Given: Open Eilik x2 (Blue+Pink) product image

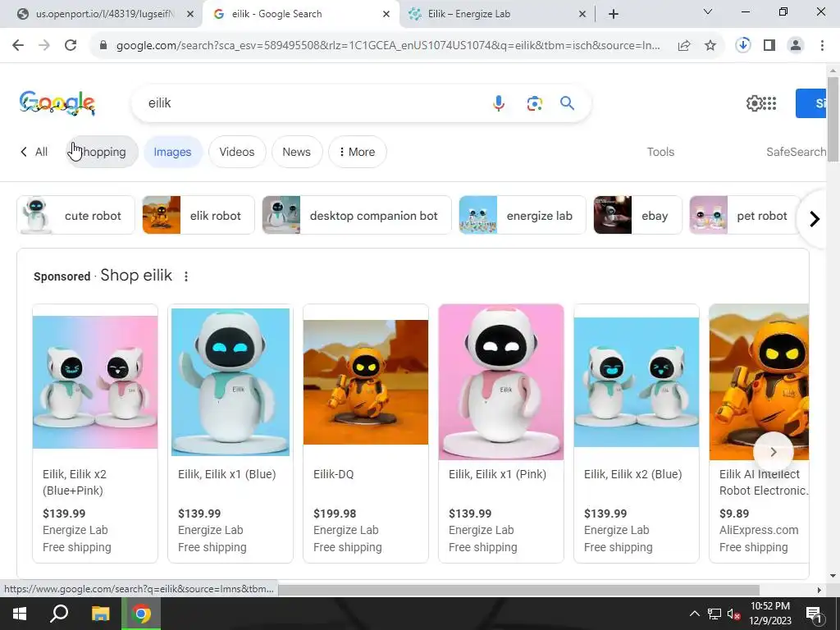Looking at the screenshot, I should tap(95, 382).
